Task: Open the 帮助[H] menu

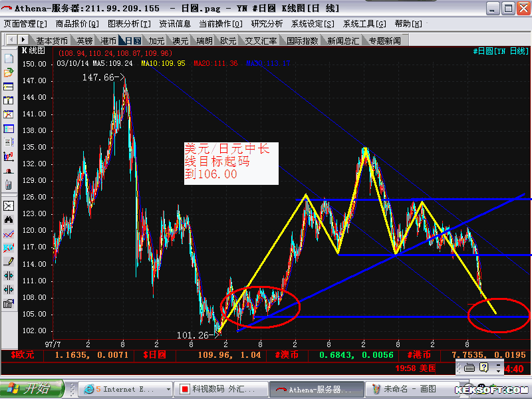Action: coord(408,24)
